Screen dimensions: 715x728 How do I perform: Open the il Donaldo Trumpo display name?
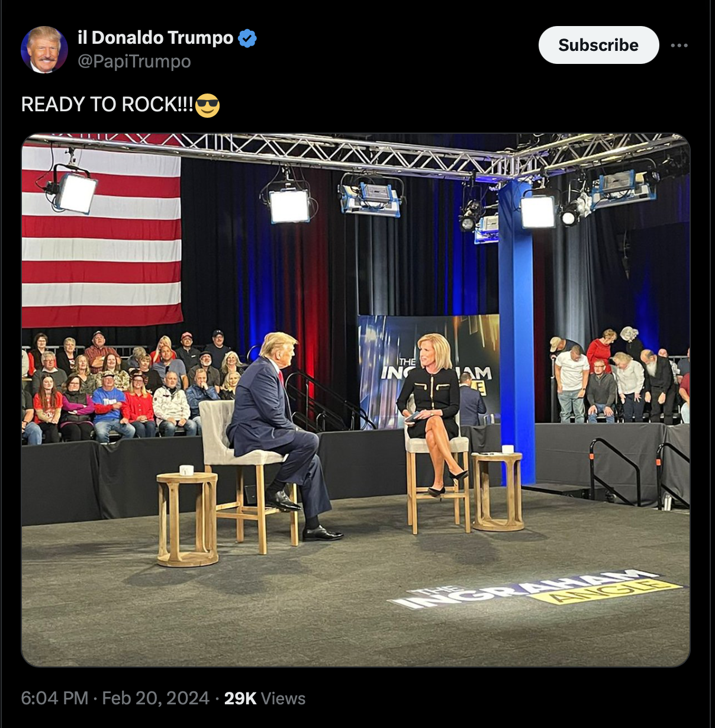coord(156,38)
